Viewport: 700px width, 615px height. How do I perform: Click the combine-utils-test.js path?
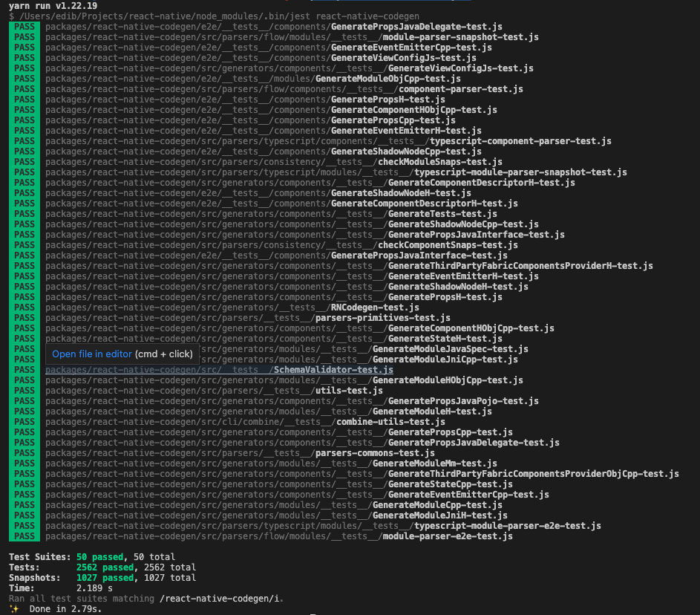tap(245, 422)
